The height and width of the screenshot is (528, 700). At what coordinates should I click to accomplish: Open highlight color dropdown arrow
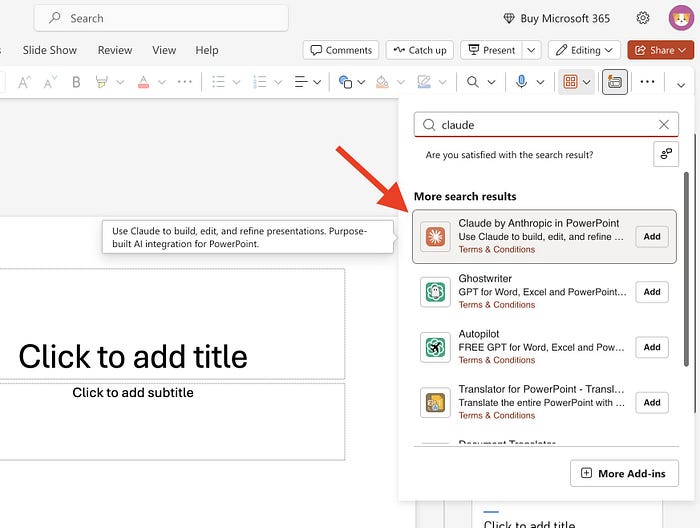[x=120, y=82]
